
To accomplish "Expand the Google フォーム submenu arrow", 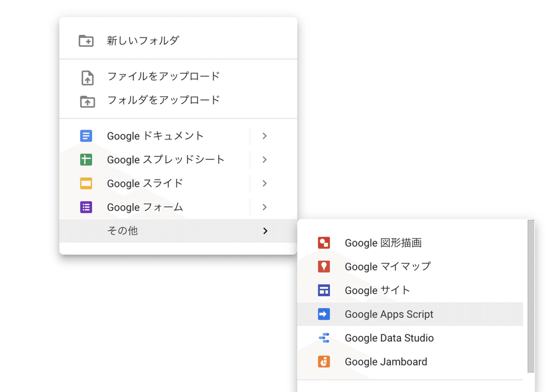I will (x=265, y=207).
